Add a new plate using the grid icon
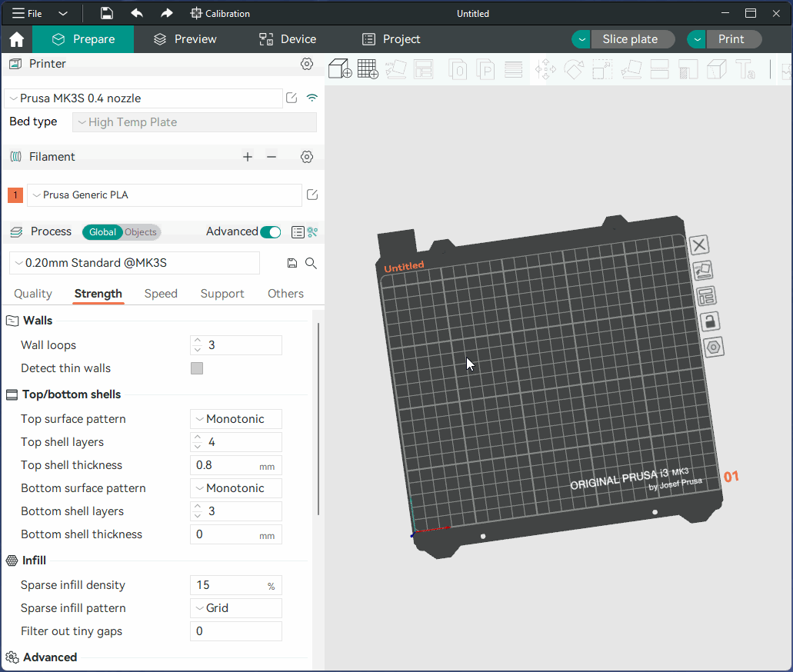 368,68
